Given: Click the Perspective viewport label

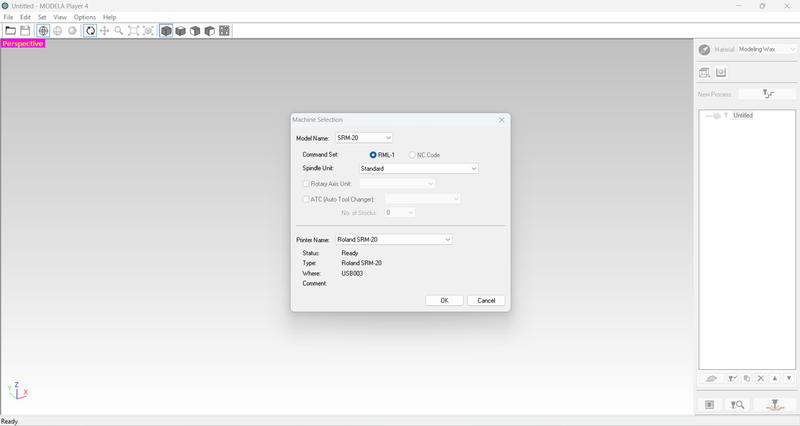Looking at the screenshot, I should (x=23, y=44).
